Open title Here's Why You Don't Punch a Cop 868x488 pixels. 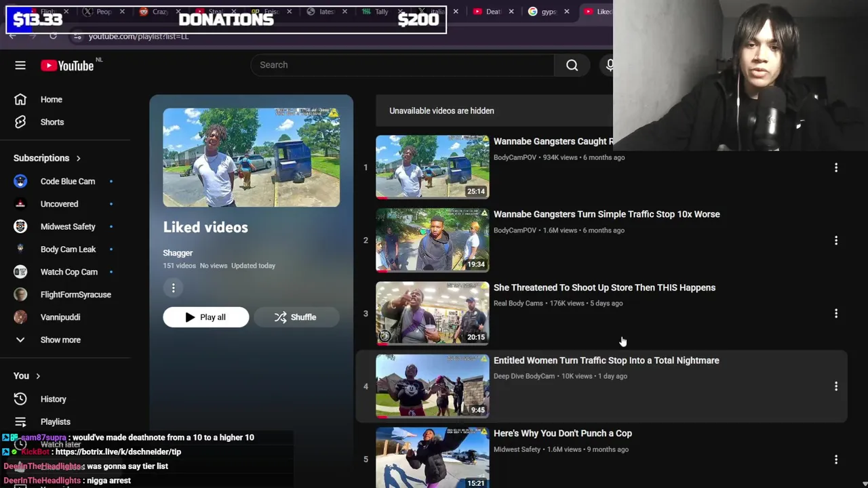(x=563, y=434)
